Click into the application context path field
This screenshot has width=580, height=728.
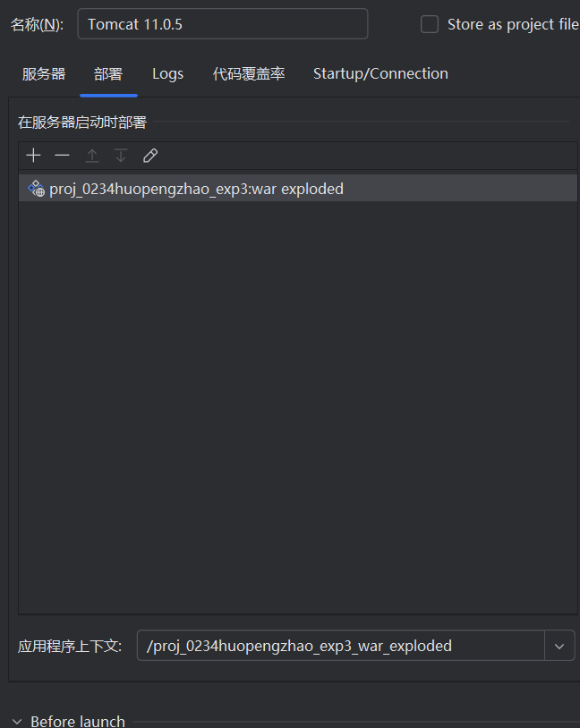(x=341, y=646)
